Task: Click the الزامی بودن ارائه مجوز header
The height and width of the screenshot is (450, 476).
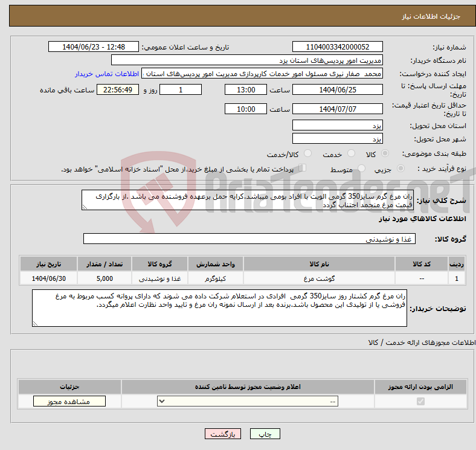Action: pyautogui.click(x=420, y=387)
